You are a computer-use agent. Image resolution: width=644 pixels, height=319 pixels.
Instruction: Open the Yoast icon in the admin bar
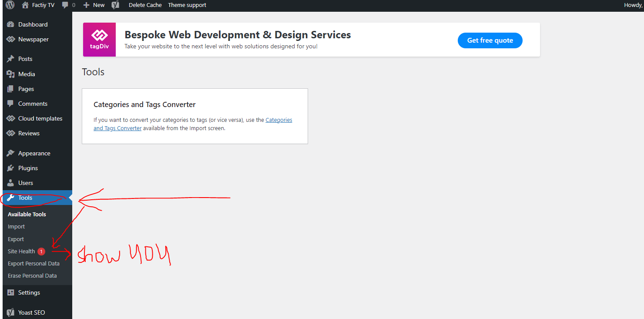(115, 5)
